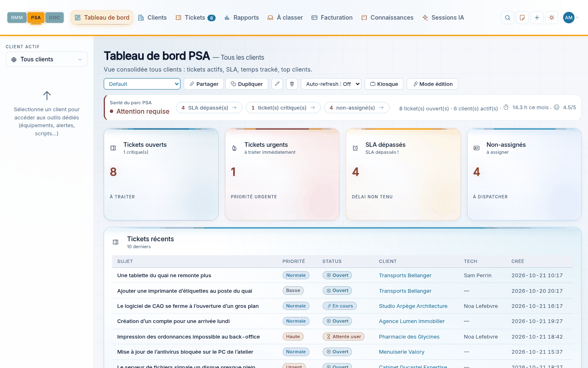
Task: Launch Kiosque mode
Action: (384, 84)
